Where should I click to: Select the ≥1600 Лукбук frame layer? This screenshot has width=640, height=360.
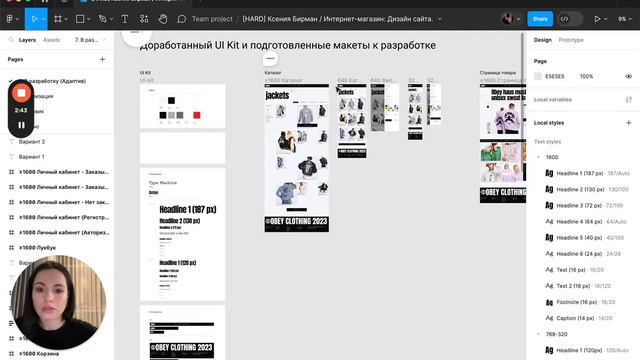coord(38,247)
